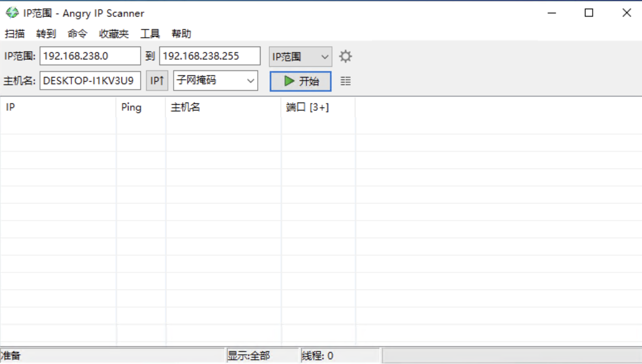Open the fetchers list icon beside 开始
The width and height of the screenshot is (642, 364).
346,81
